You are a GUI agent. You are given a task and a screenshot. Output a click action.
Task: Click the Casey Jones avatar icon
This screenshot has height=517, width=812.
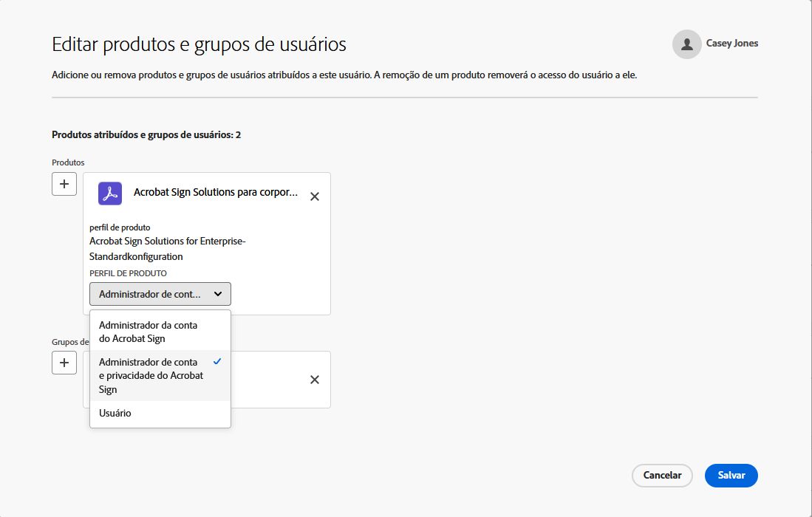click(x=686, y=44)
